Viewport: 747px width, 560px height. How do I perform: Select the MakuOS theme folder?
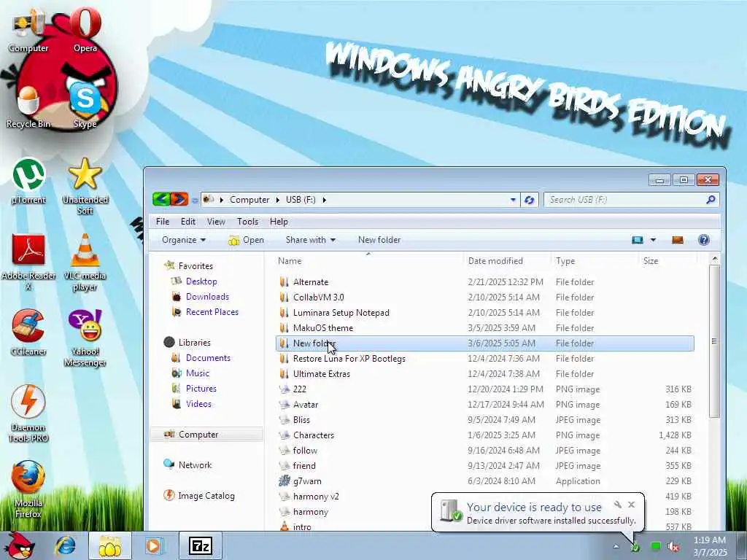pos(484,327)
